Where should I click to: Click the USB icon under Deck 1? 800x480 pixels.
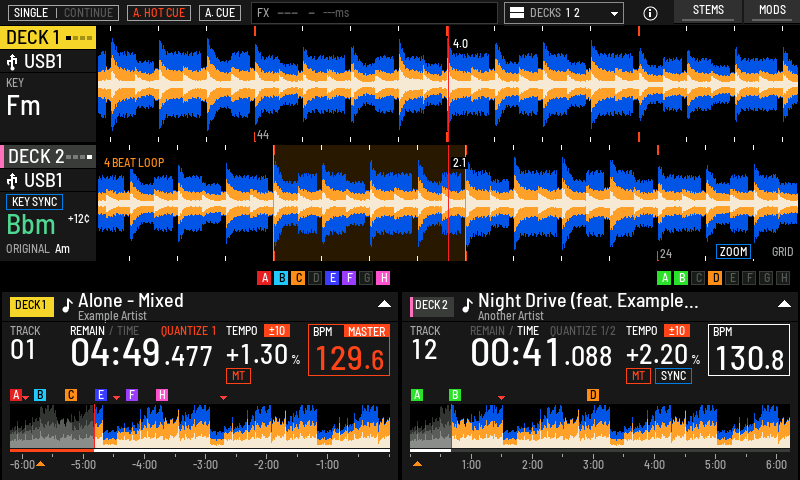[x=12, y=62]
